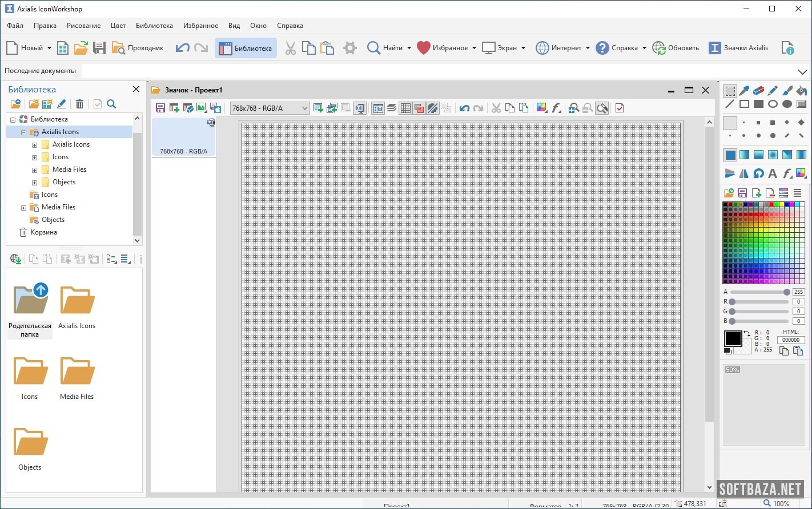Pick the Paint Bucket fill tool
Image resolution: width=812 pixels, height=509 pixels.
[801, 91]
